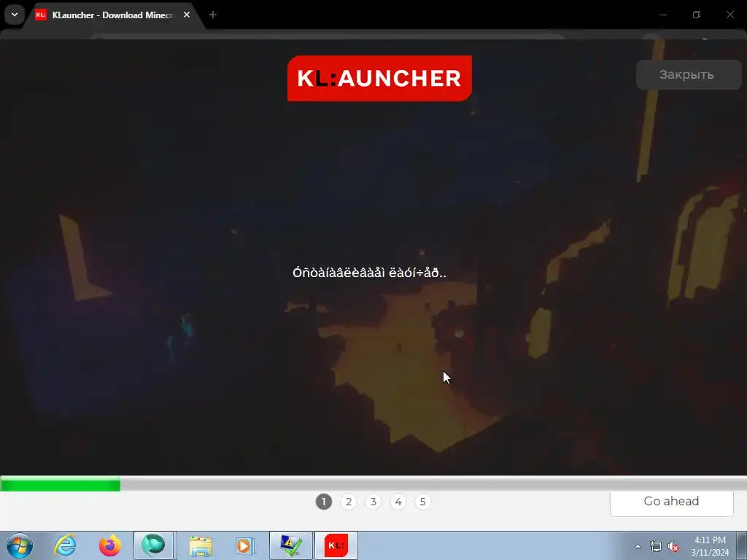Open the network status tray icon
The width and height of the screenshot is (747, 560).
tap(656, 547)
